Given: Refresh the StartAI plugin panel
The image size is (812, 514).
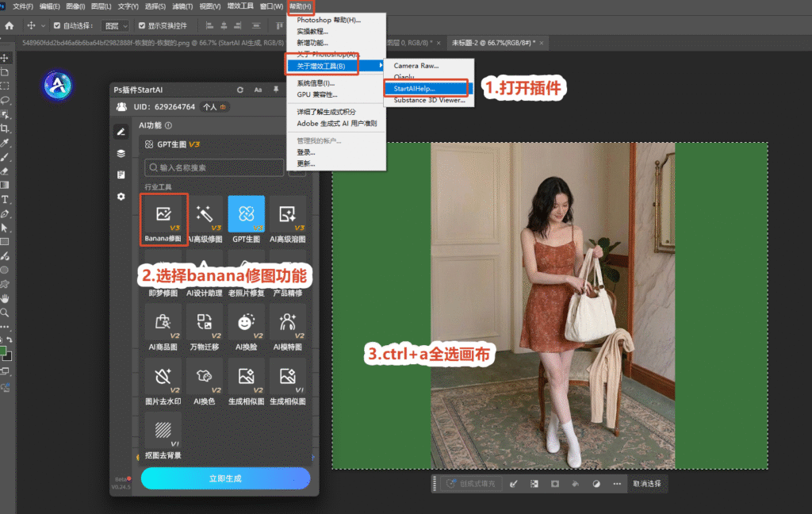Looking at the screenshot, I should pyautogui.click(x=240, y=90).
